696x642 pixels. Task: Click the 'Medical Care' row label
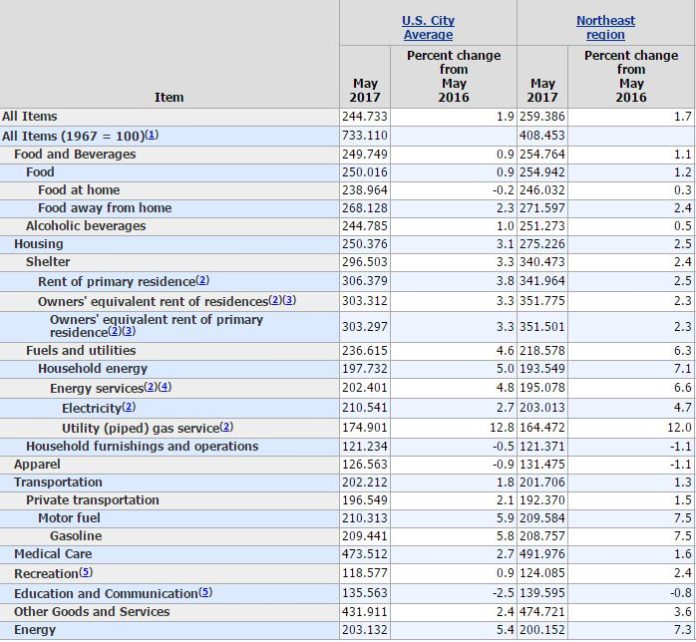click(x=53, y=554)
